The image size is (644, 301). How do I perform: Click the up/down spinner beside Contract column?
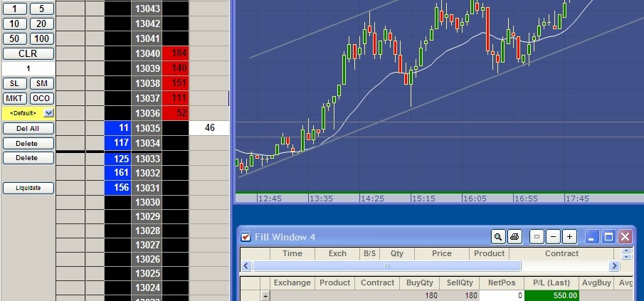tap(626, 253)
